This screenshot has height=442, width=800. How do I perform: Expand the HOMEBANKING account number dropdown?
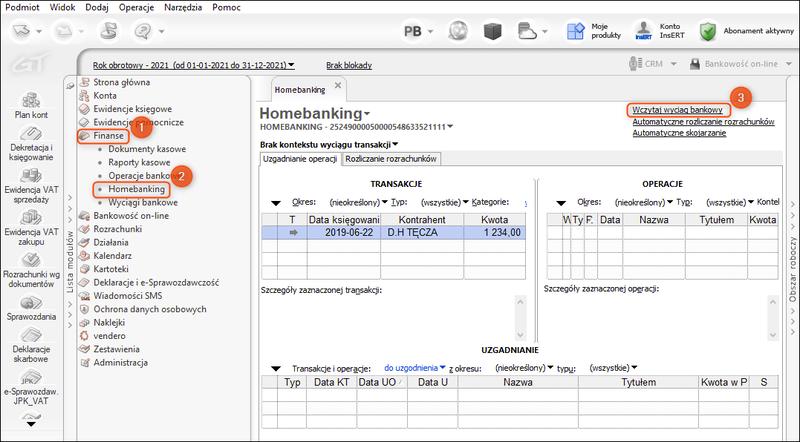[x=449, y=127]
